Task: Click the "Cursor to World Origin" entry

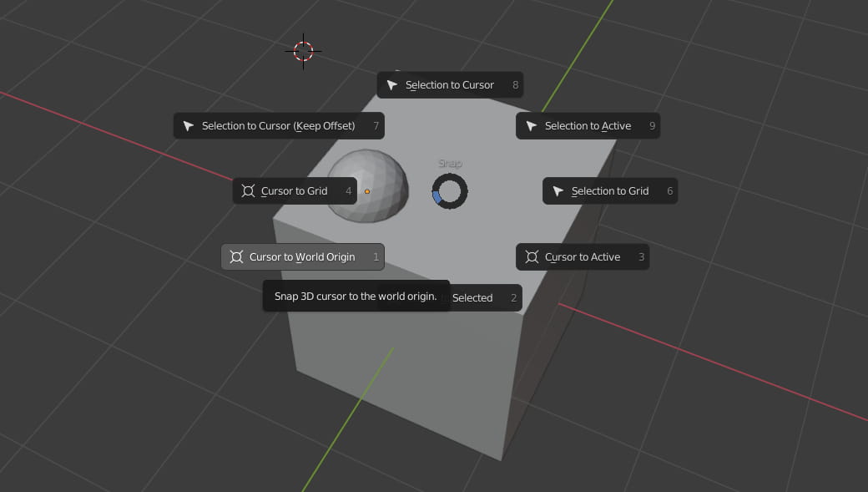Action: [302, 256]
